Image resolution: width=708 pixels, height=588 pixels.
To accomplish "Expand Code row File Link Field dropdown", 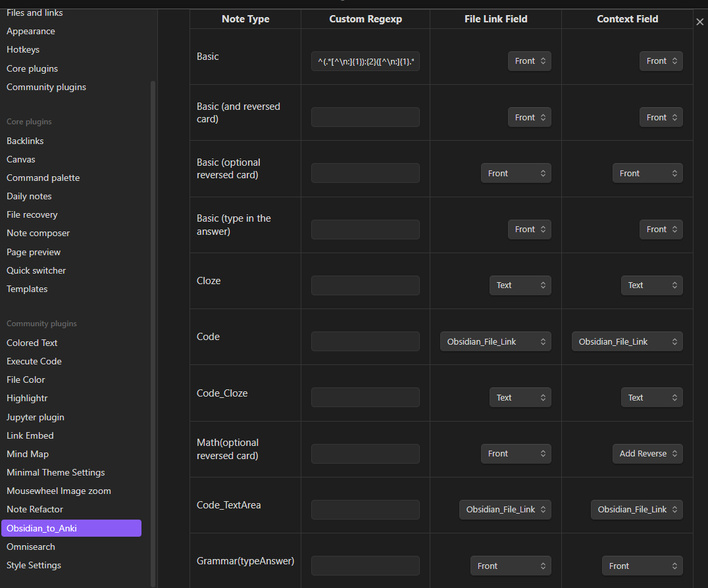I will [x=495, y=341].
